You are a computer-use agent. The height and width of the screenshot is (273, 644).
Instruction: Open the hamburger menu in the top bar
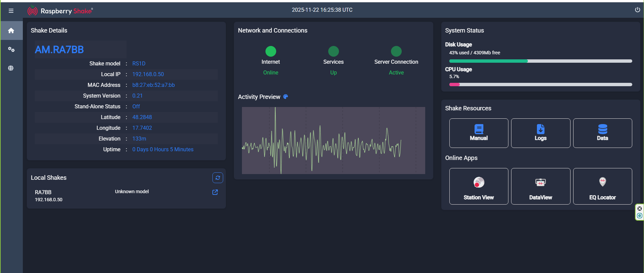[x=11, y=11]
